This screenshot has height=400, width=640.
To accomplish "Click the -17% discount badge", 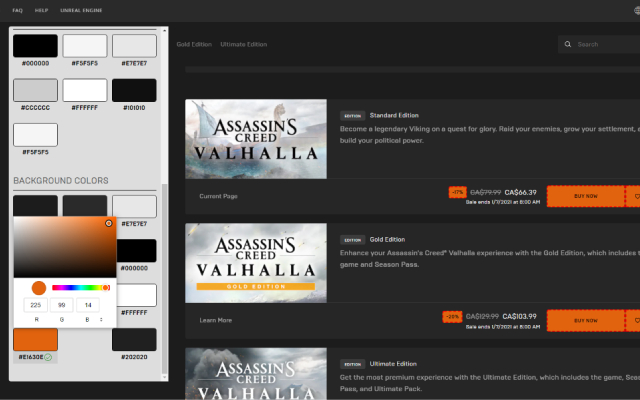I will click(x=457, y=191).
